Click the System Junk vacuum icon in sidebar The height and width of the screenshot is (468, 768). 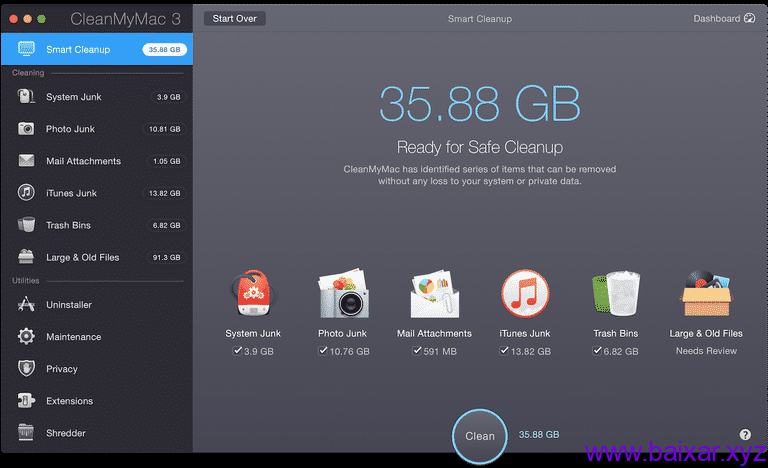coord(26,97)
